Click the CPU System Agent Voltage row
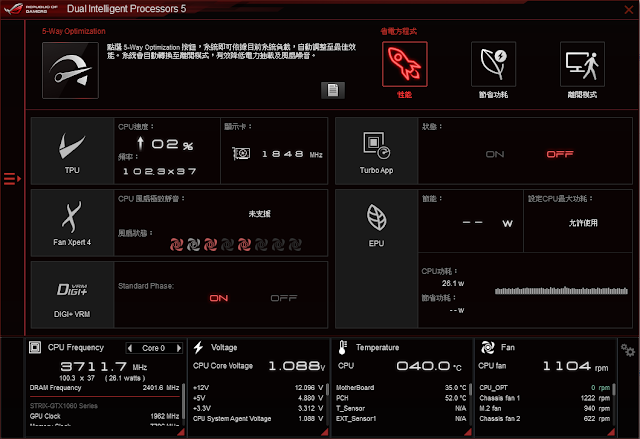The image size is (640, 439). click(258, 419)
